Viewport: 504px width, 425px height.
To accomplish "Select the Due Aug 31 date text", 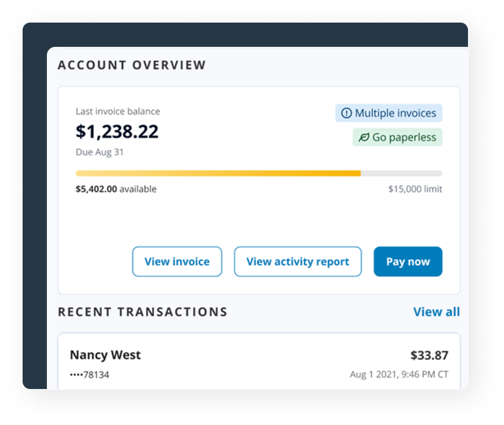I will coord(100,152).
